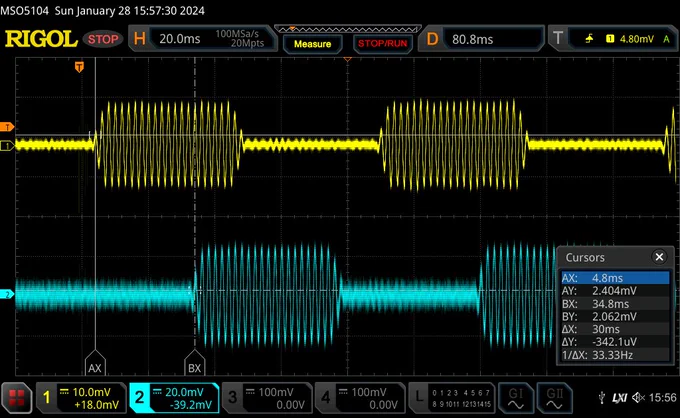The image size is (680, 418).
Task: Click the muted speaker sound icon
Action: 639,398
